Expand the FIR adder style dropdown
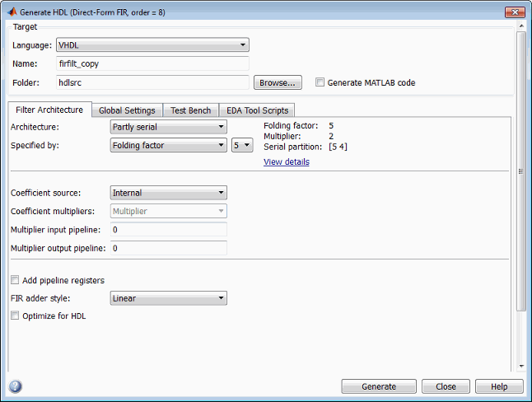The image size is (532, 402). tap(169, 298)
